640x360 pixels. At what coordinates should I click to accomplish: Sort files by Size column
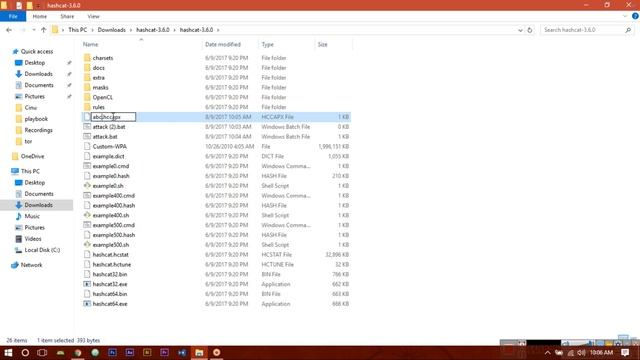322,44
